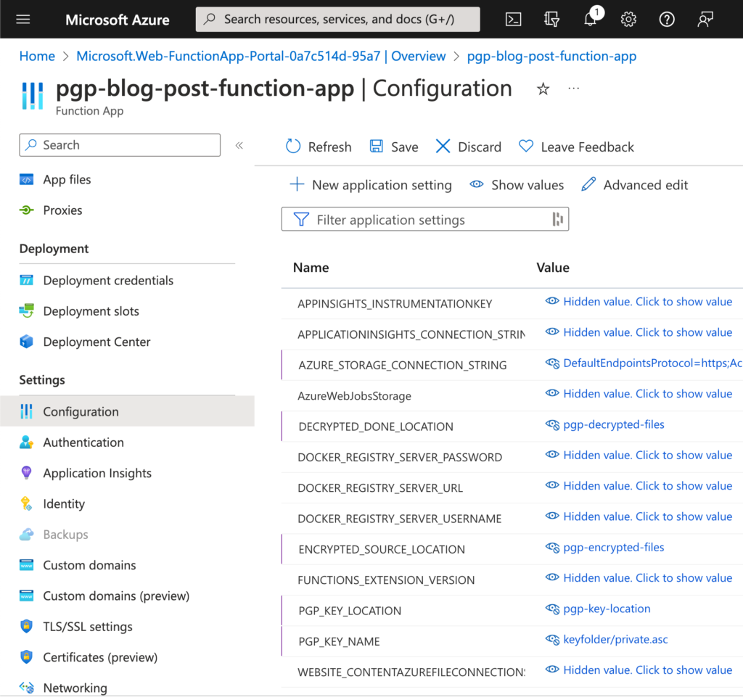743x700 pixels.
Task: Open Cloud Shell from top bar
Action: point(513,20)
